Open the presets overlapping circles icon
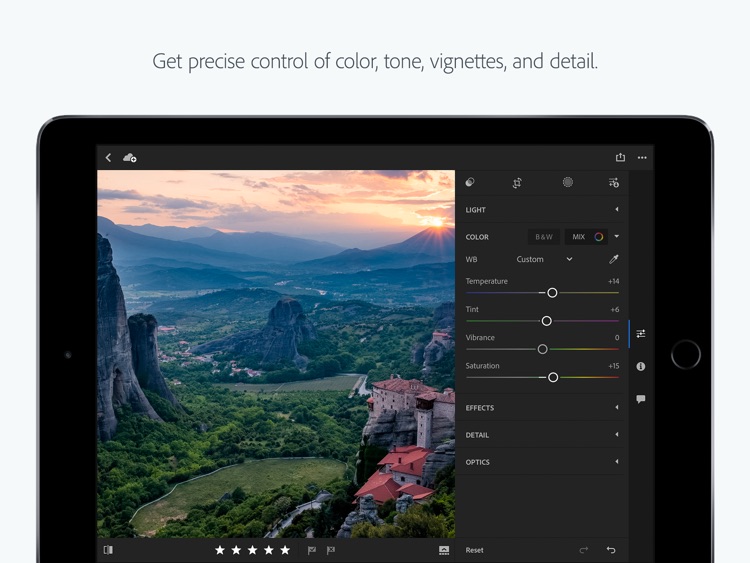The image size is (750, 563). 470,182
